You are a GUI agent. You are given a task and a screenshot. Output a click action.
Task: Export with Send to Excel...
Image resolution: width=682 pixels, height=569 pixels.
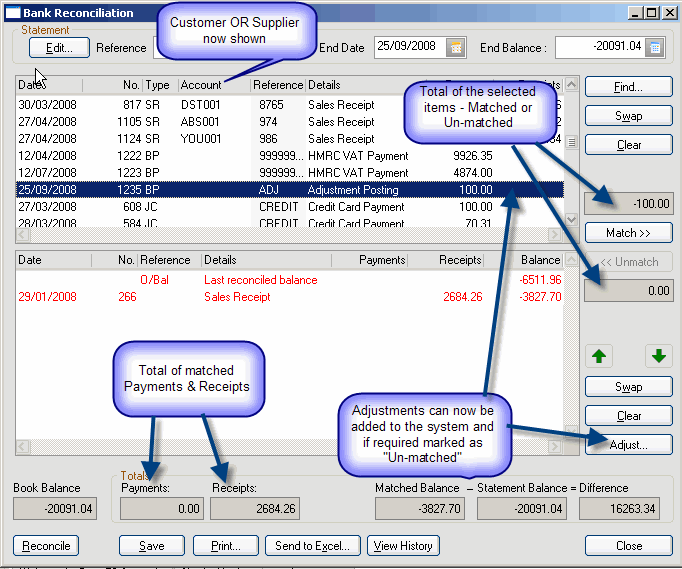[313, 546]
